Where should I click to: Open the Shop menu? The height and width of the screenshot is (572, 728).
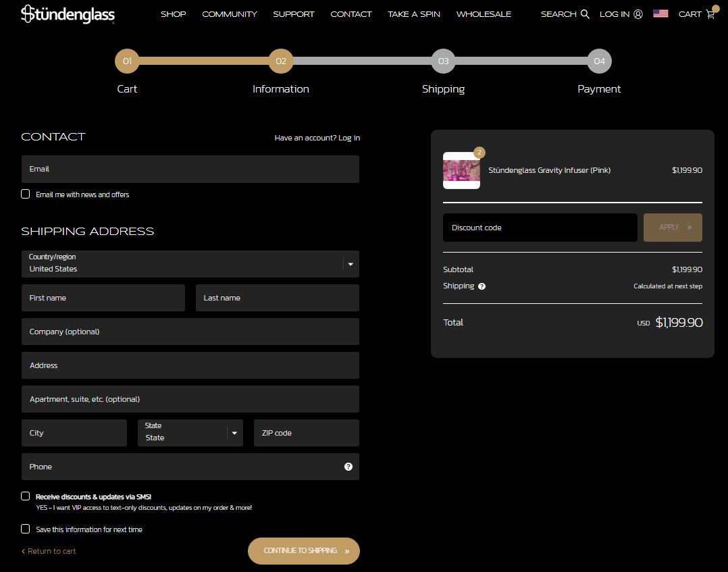pyautogui.click(x=173, y=14)
